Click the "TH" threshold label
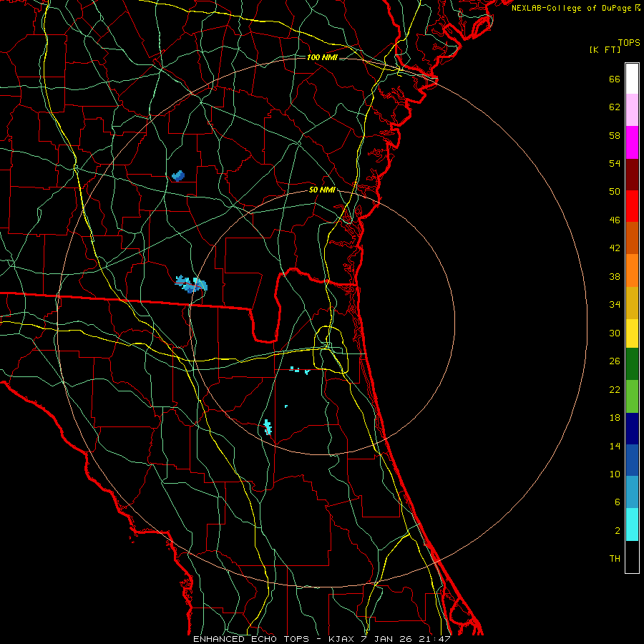The image size is (644, 644). pyautogui.click(x=615, y=559)
